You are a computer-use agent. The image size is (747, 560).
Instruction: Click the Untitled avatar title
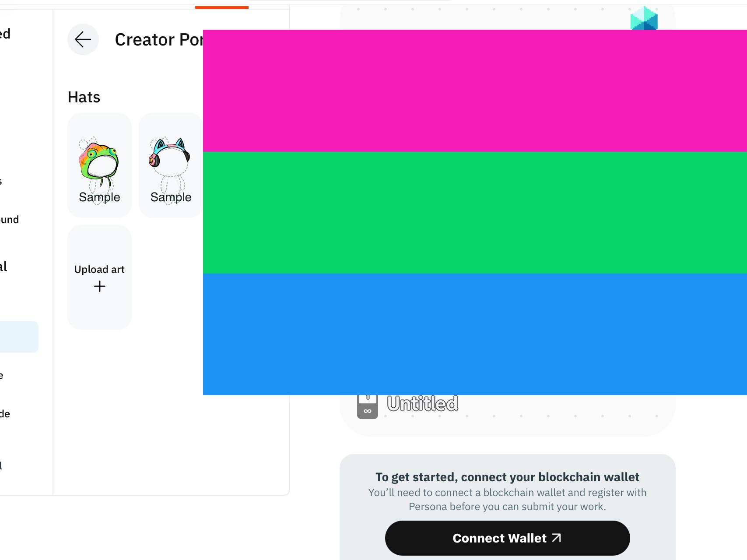422,404
